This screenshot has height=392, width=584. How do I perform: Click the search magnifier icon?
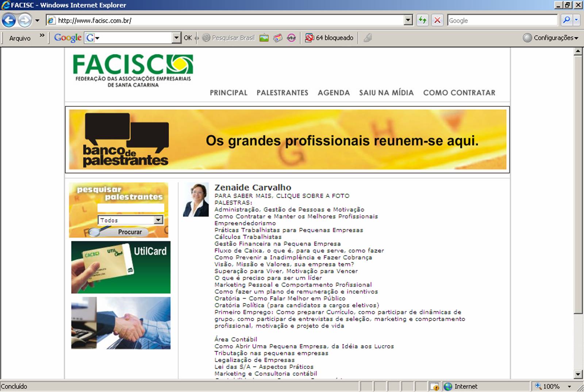(x=566, y=20)
